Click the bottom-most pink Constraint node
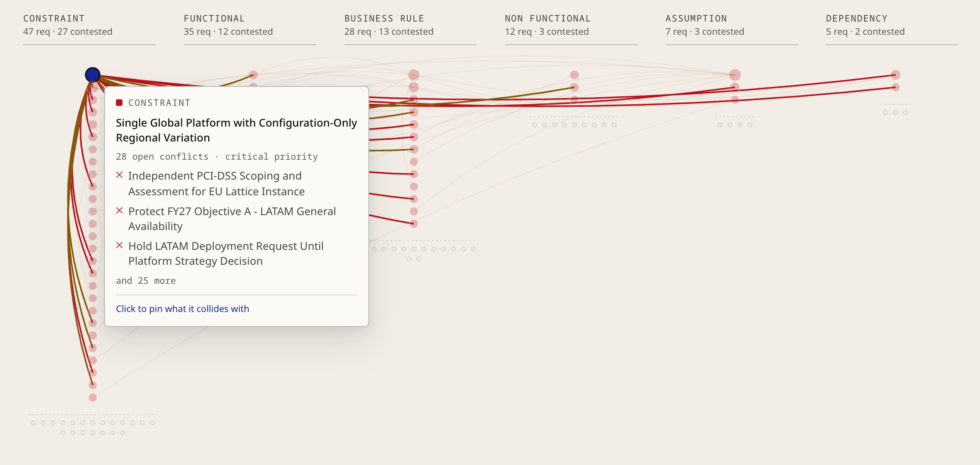 coord(93,398)
